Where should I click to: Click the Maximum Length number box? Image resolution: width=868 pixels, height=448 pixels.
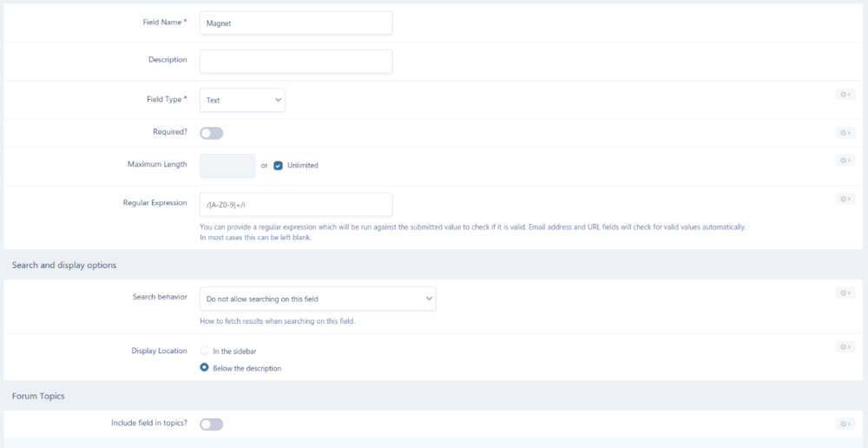[227, 166]
